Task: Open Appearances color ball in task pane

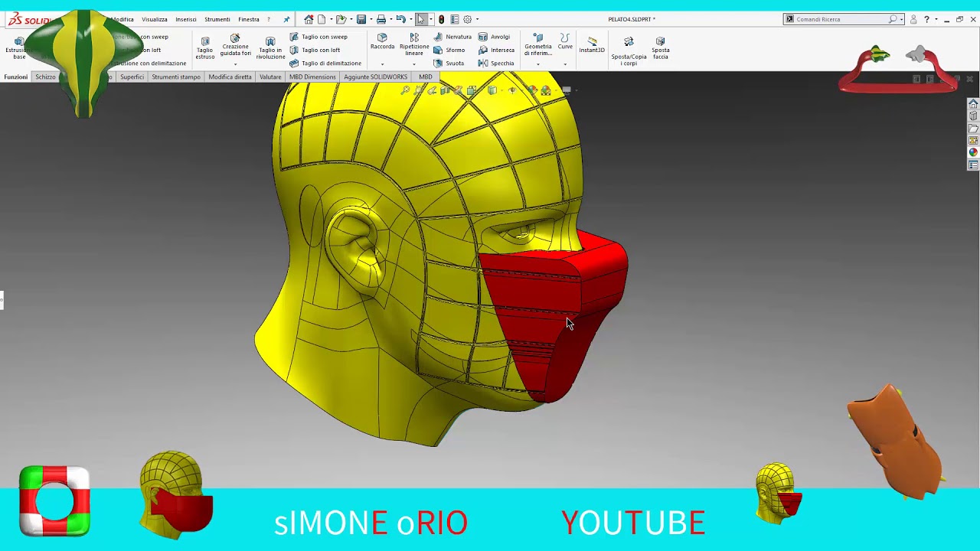Action: (x=973, y=152)
